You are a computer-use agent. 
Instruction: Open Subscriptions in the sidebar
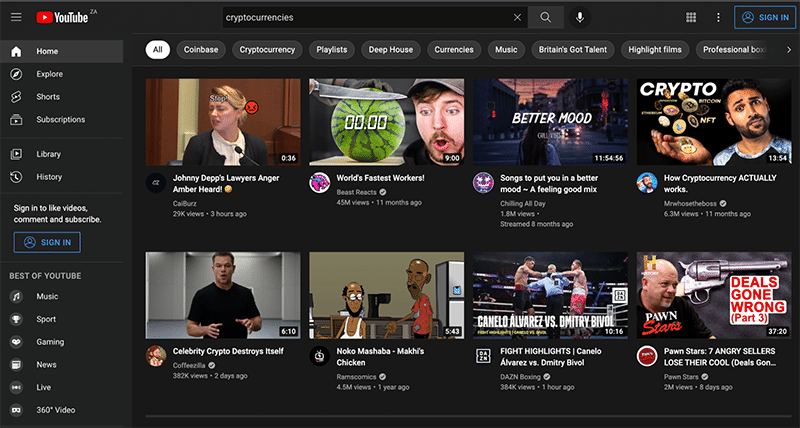pos(60,120)
